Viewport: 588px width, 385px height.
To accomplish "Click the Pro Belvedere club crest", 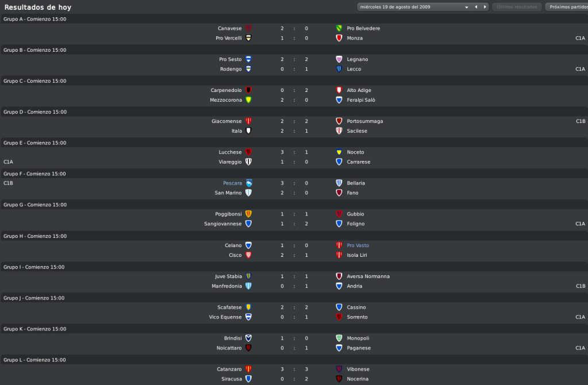I will pyautogui.click(x=339, y=28).
